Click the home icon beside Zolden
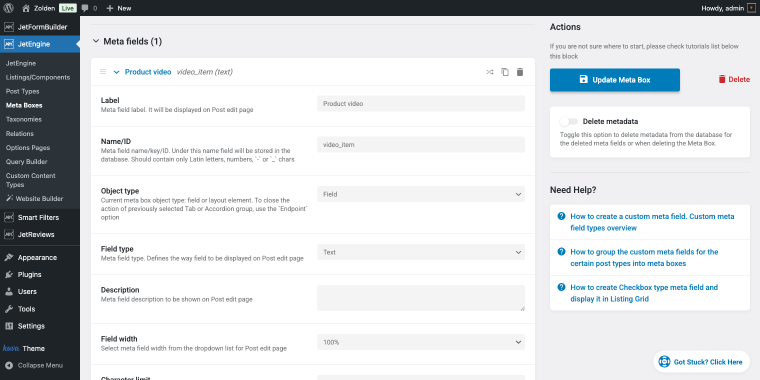 [x=26, y=8]
